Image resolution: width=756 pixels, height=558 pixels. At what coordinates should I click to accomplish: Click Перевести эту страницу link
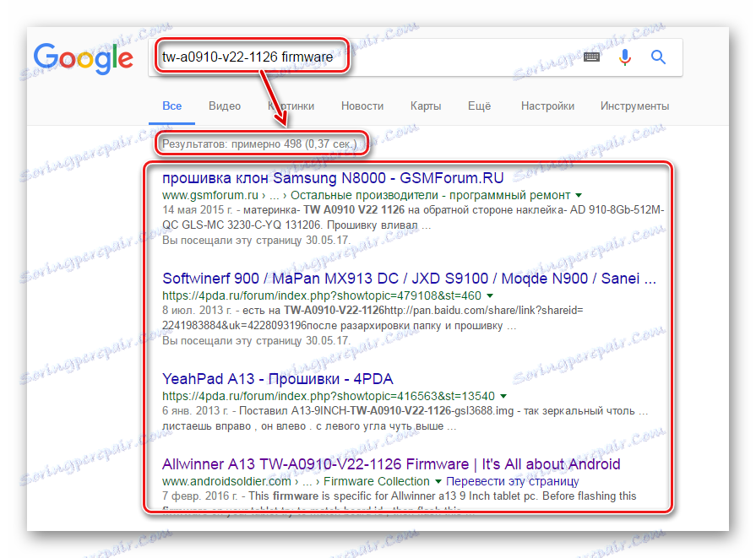point(512,481)
